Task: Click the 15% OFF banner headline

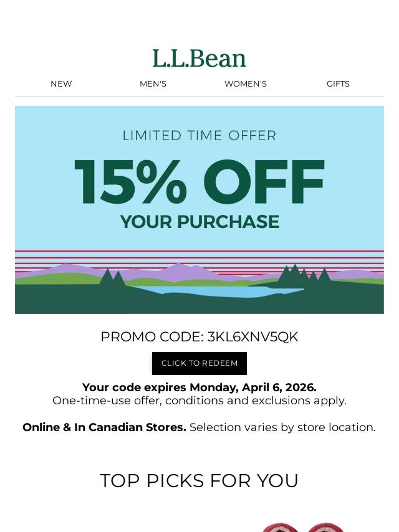Action: click(x=199, y=183)
